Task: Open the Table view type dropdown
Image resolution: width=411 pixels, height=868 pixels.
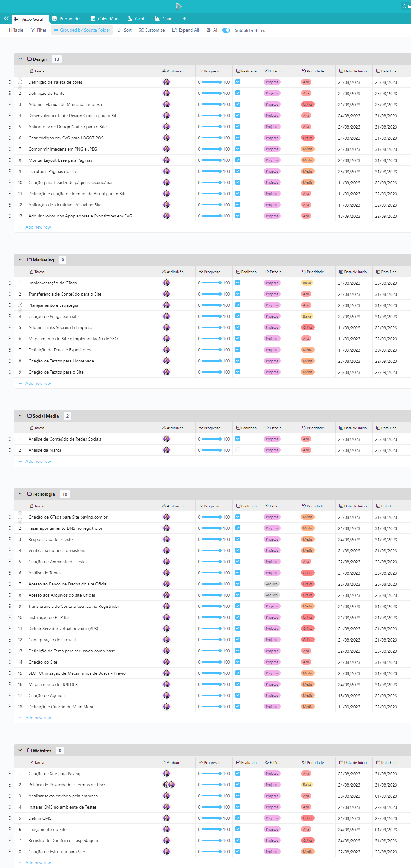Action: coord(15,30)
